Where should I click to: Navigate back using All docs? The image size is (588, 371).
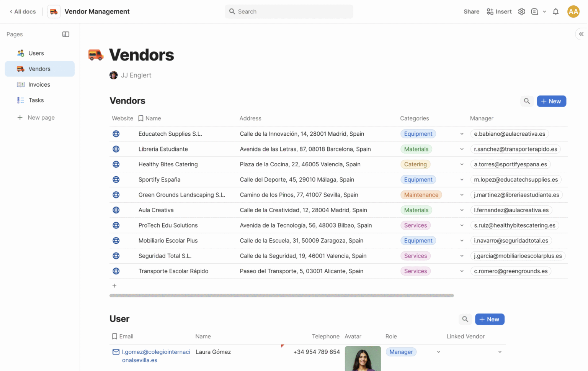pyautogui.click(x=22, y=11)
